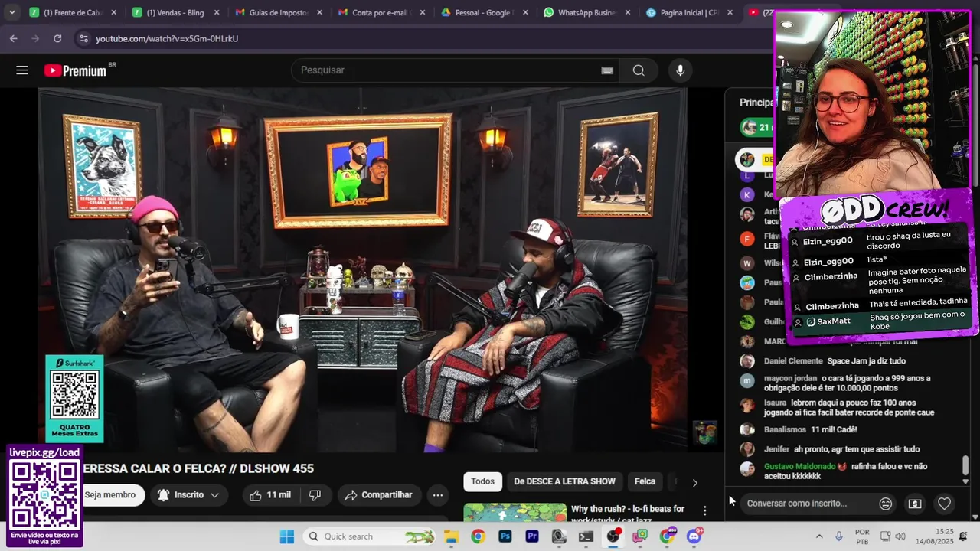Close the Vendas - Bling tab

[217, 12]
